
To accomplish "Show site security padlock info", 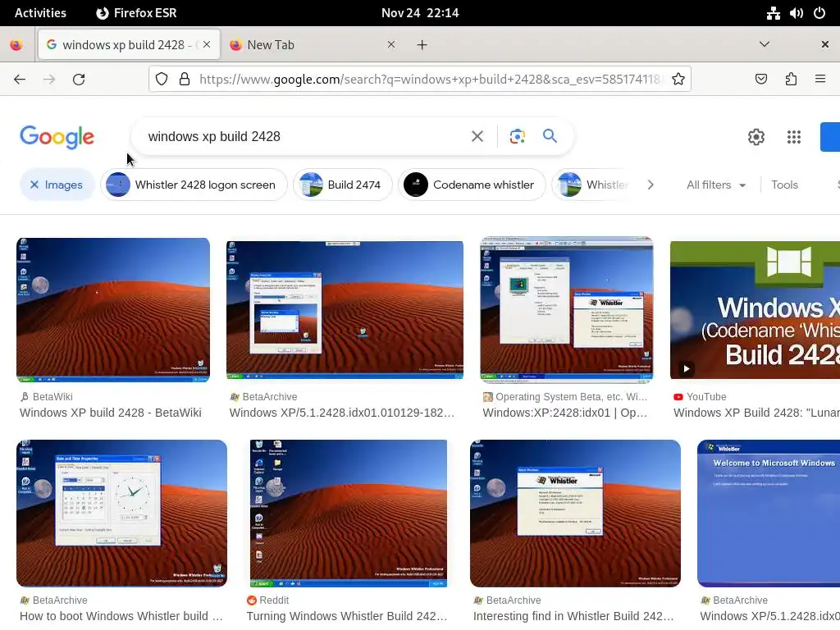I will tap(185, 80).
